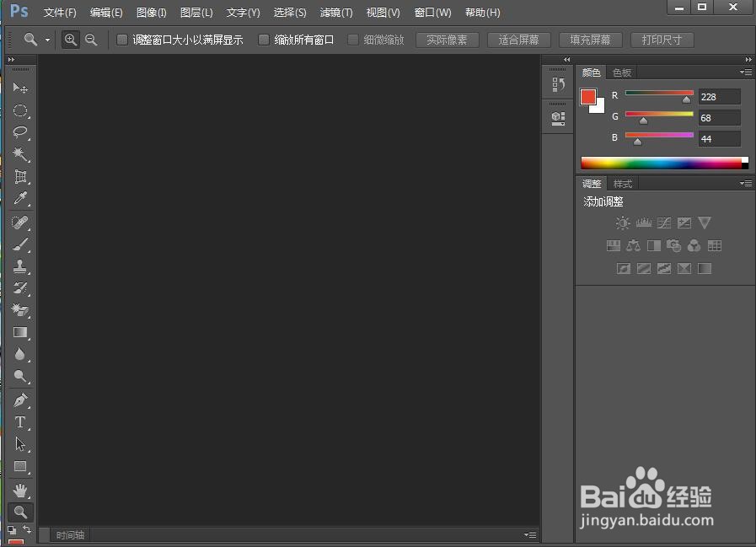Viewport: 756px width, 547px height.
Task: Add a Hue/Saturation adjustment
Action: (x=614, y=246)
